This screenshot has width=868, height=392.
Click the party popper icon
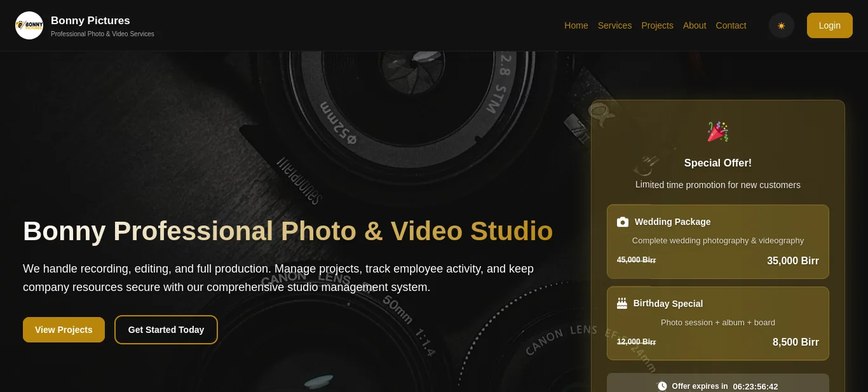pos(718,132)
